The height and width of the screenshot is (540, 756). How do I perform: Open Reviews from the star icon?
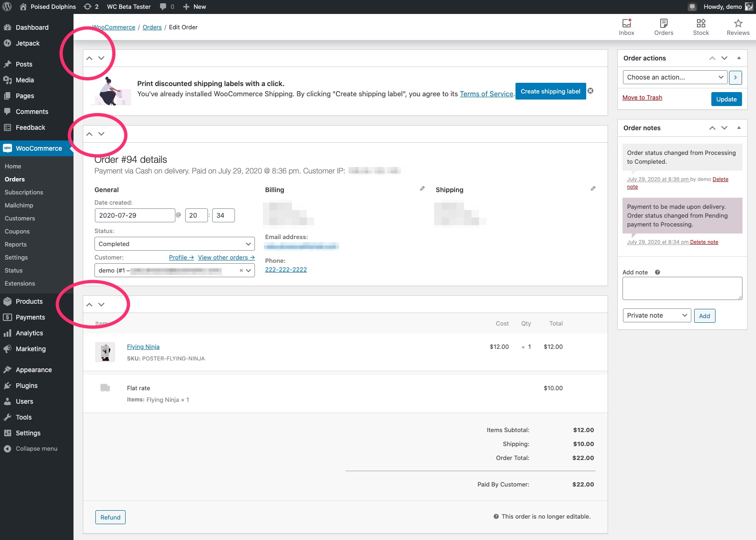pyautogui.click(x=737, y=27)
